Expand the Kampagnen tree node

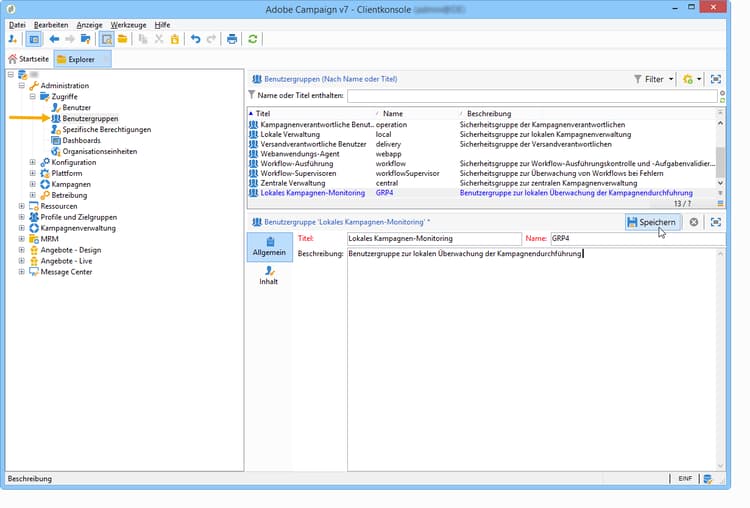pos(33,184)
